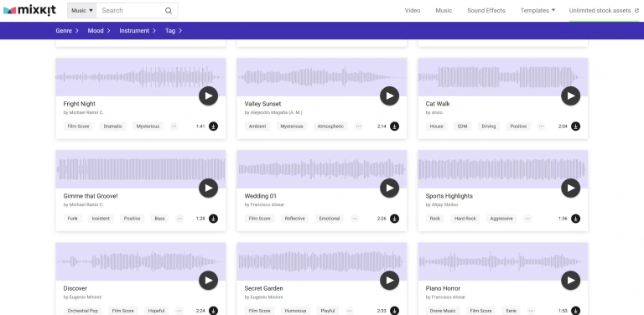Open the Templates dropdown menu
The width and height of the screenshot is (644, 315).
538,11
